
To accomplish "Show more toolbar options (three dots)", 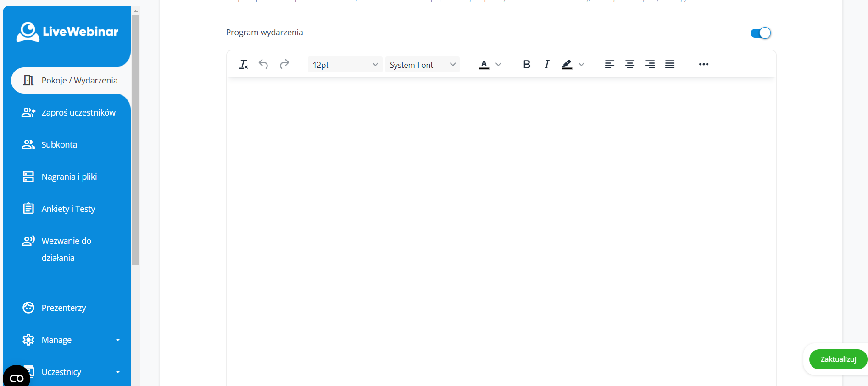I will pos(704,65).
